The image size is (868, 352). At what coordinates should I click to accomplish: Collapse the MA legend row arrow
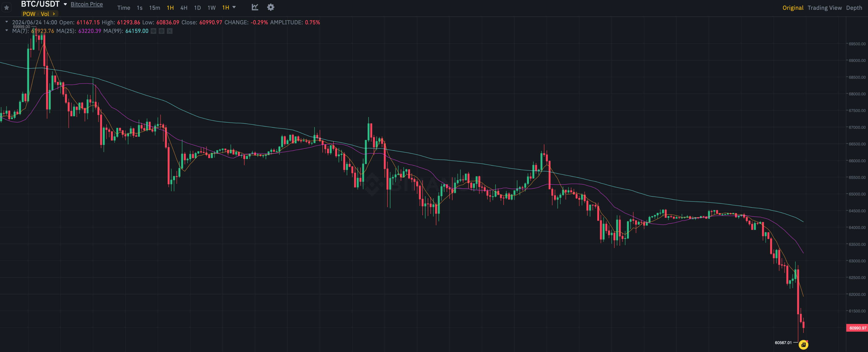coord(6,30)
